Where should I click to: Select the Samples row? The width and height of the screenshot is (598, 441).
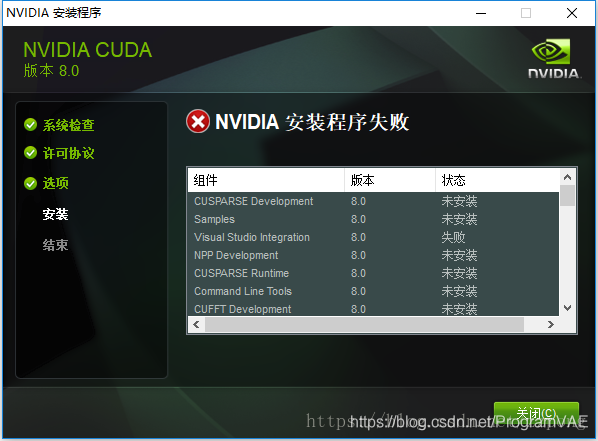tap(373, 219)
